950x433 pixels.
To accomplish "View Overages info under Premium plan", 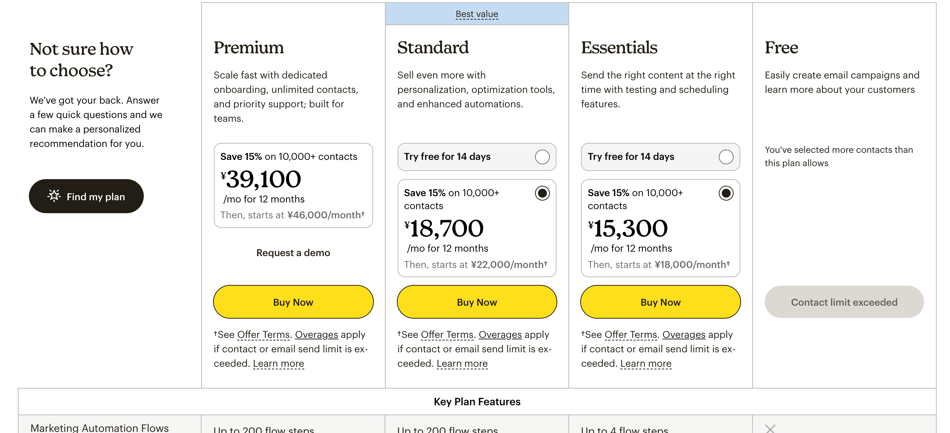I will click(316, 335).
